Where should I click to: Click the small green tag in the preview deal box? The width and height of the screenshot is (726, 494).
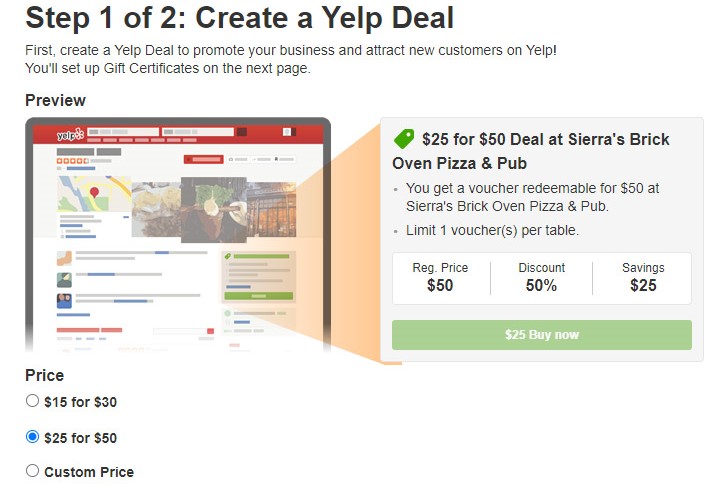pyautogui.click(x=228, y=256)
